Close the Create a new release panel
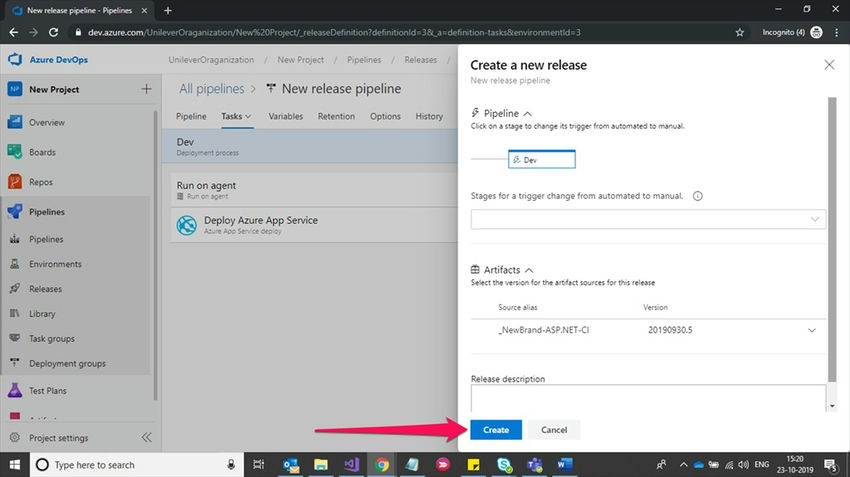Screen dimensions: 850x477 tap(829, 65)
